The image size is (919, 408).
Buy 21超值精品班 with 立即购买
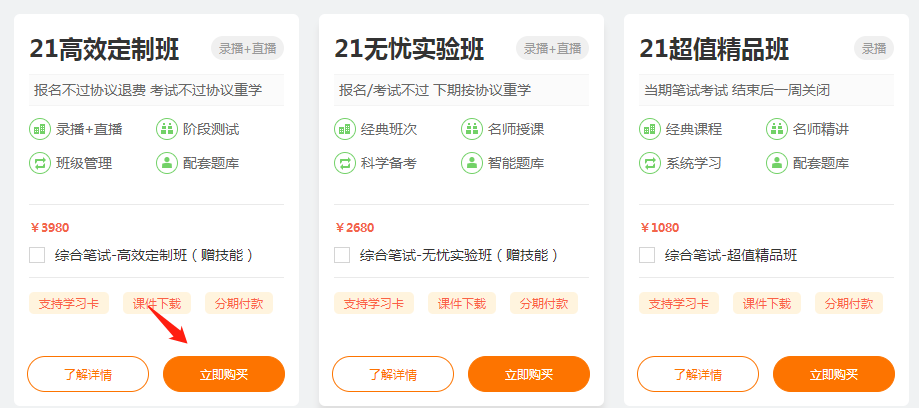point(834,374)
